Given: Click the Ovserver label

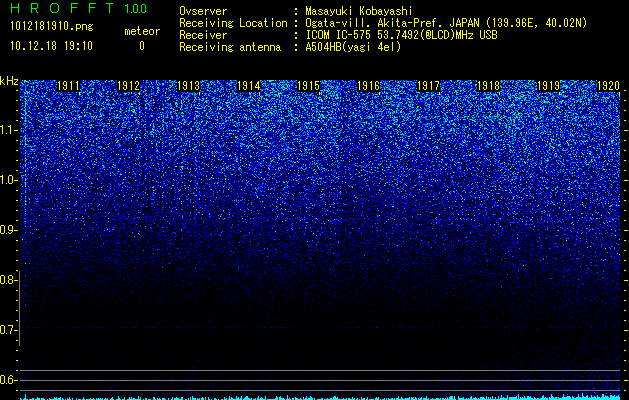Looking at the screenshot, I should [x=203, y=11].
